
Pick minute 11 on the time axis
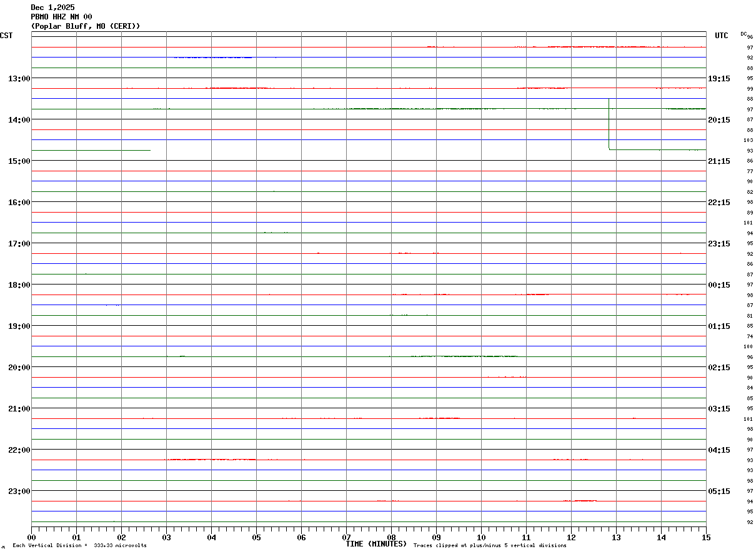tap(526, 537)
